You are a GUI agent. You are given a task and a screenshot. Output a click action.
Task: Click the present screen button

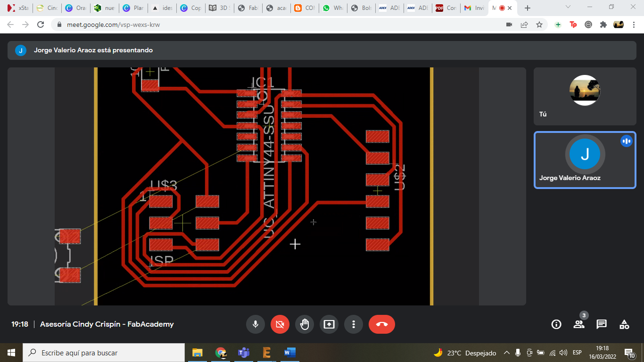(x=329, y=324)
